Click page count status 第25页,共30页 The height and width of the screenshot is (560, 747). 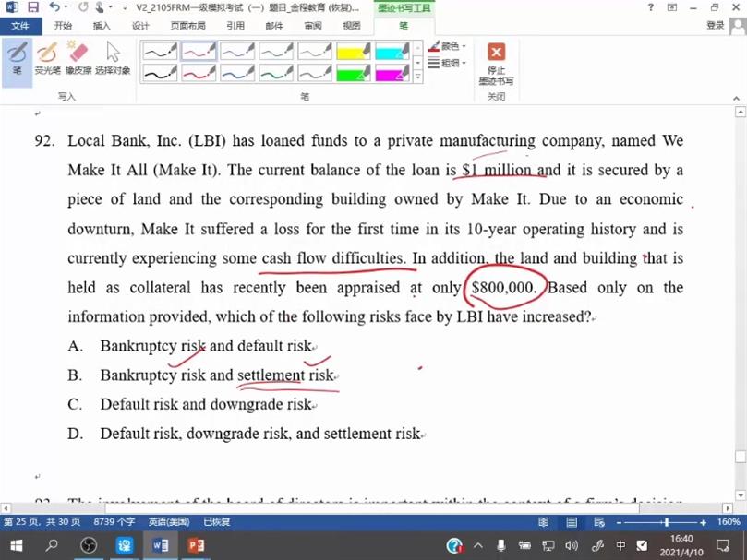tap(42, 522)
